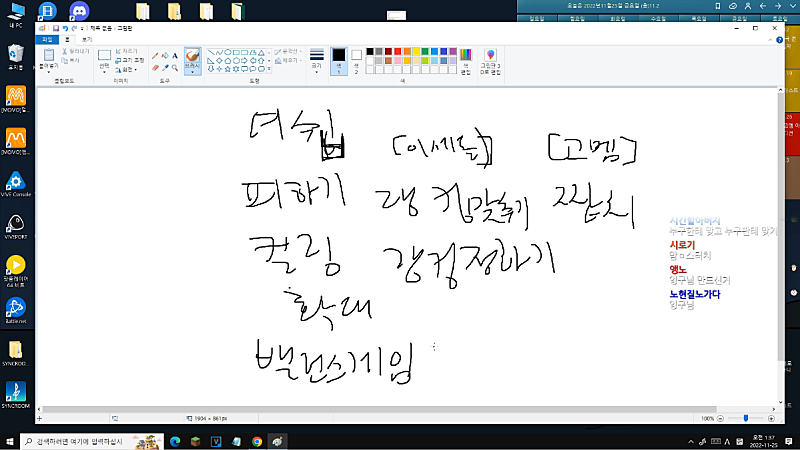Activate 색 2 background color box
Viewport: 800px width, 450px height.
[x=357, y=61]
